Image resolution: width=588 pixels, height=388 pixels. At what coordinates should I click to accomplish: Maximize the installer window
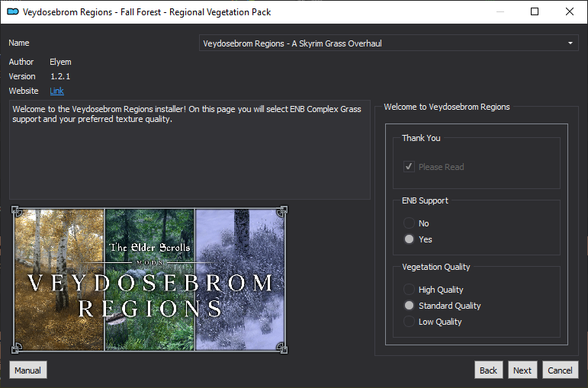(x=535, y=11)
